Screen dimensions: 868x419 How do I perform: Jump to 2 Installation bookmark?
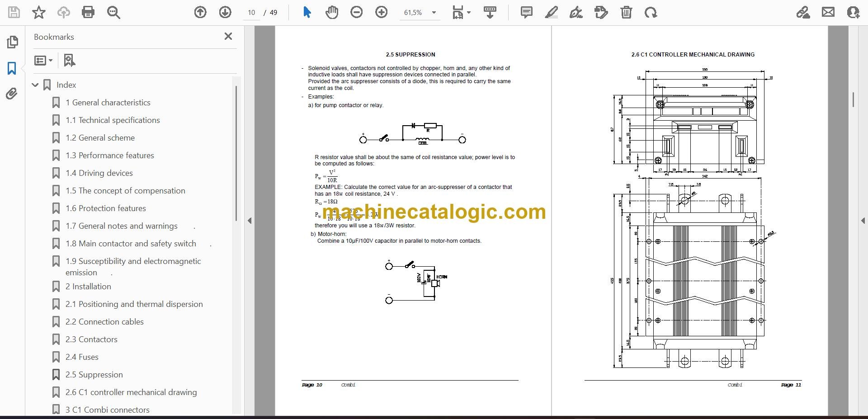point(88,287)
